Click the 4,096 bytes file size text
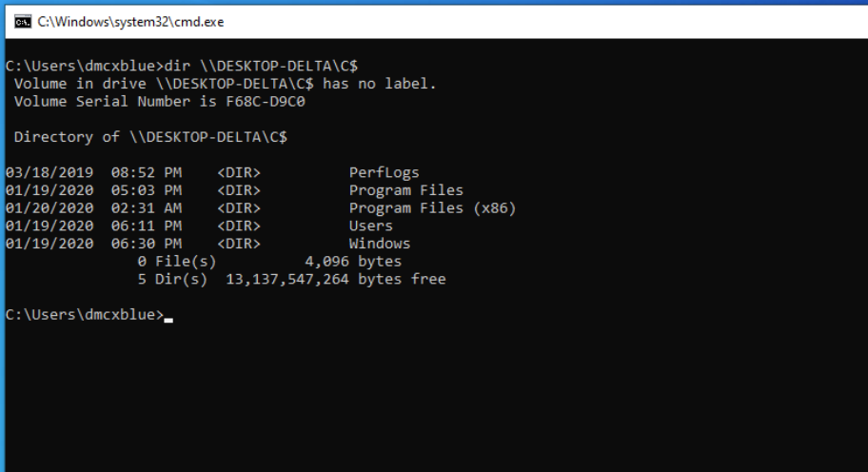 353,261
